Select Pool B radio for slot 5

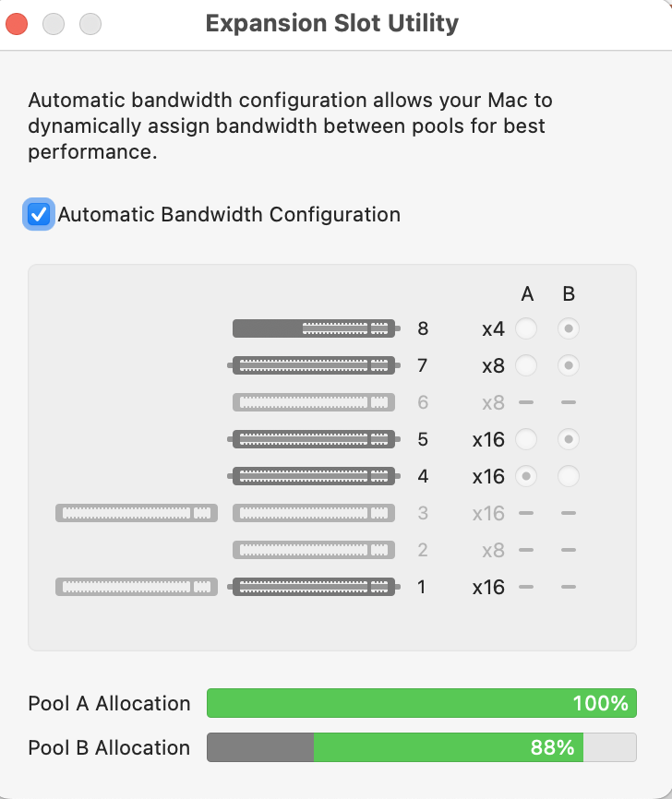coord(569,439)
